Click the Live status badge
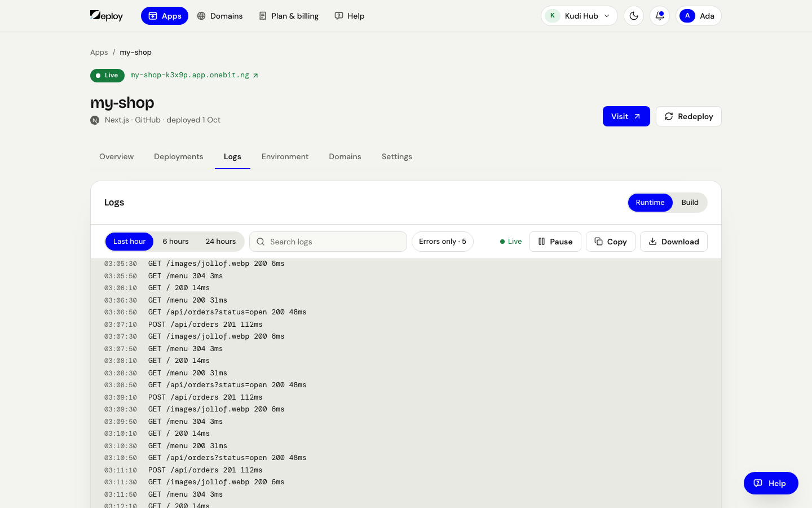Image resolution: width=812 pixels, height=508 pixels. (x=107, y=75)
